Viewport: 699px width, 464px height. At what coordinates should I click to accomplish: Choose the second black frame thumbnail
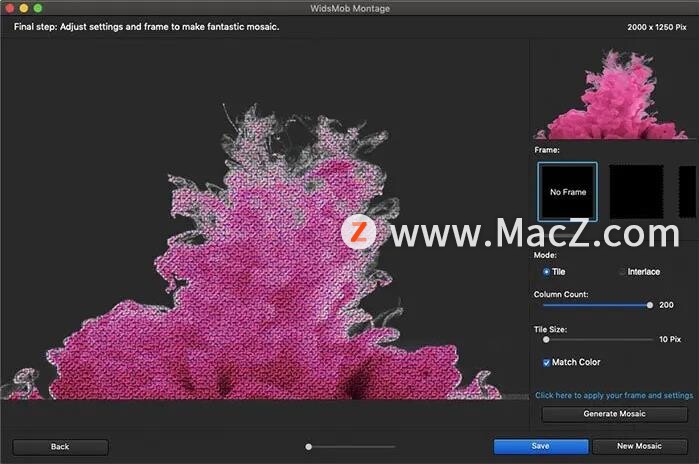click(636, 192)
